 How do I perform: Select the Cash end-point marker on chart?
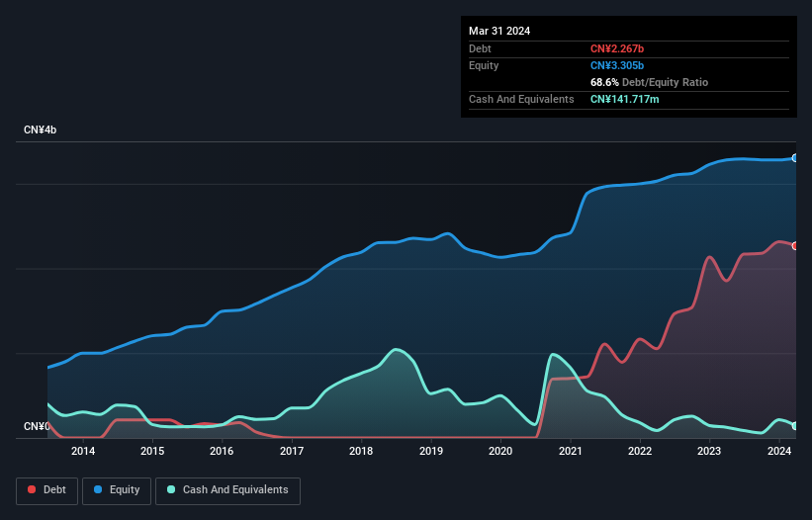tap(795, 426)
